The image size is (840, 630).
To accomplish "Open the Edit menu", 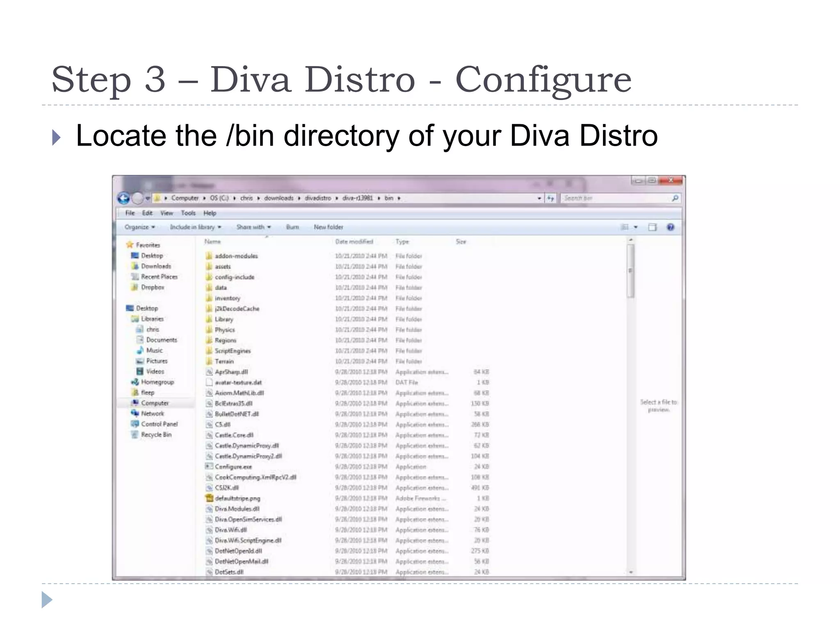I will tap(147, 213).
